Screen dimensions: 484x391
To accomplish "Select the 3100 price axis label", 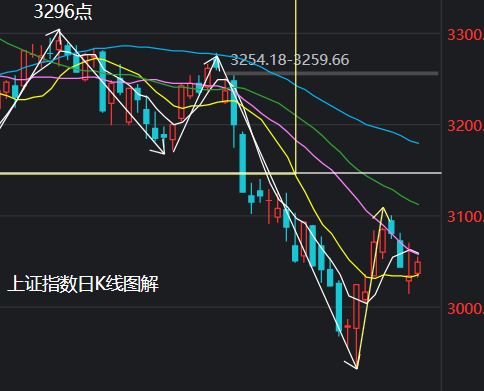I will pos(465,217).
